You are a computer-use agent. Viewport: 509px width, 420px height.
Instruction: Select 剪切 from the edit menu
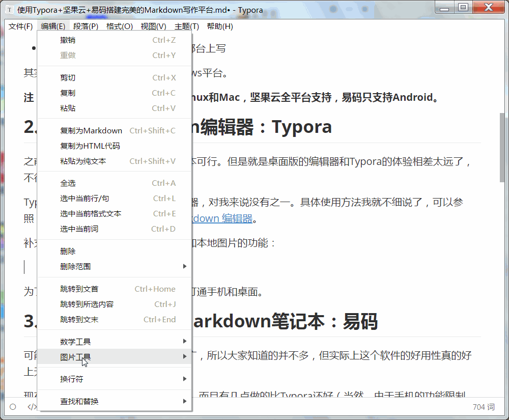[115, 77]
